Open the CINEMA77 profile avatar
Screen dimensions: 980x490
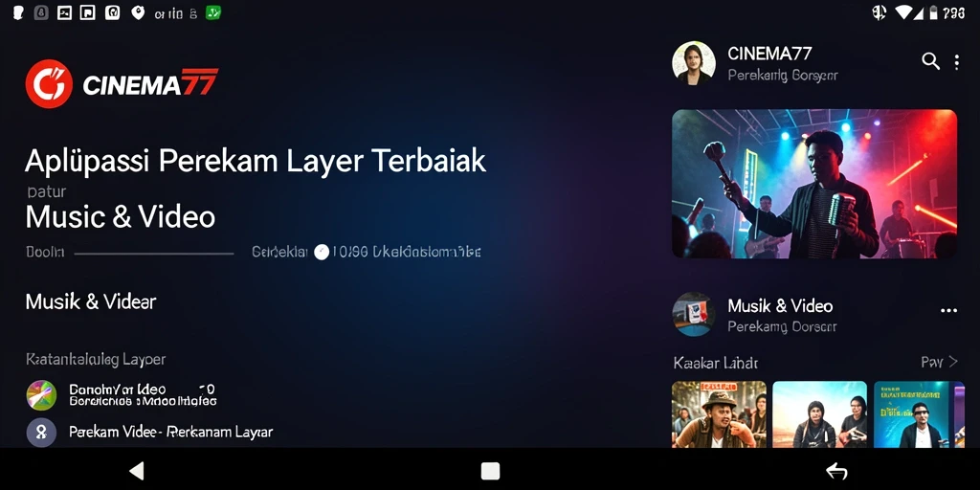pyautogui.click(x=693, y=63)
